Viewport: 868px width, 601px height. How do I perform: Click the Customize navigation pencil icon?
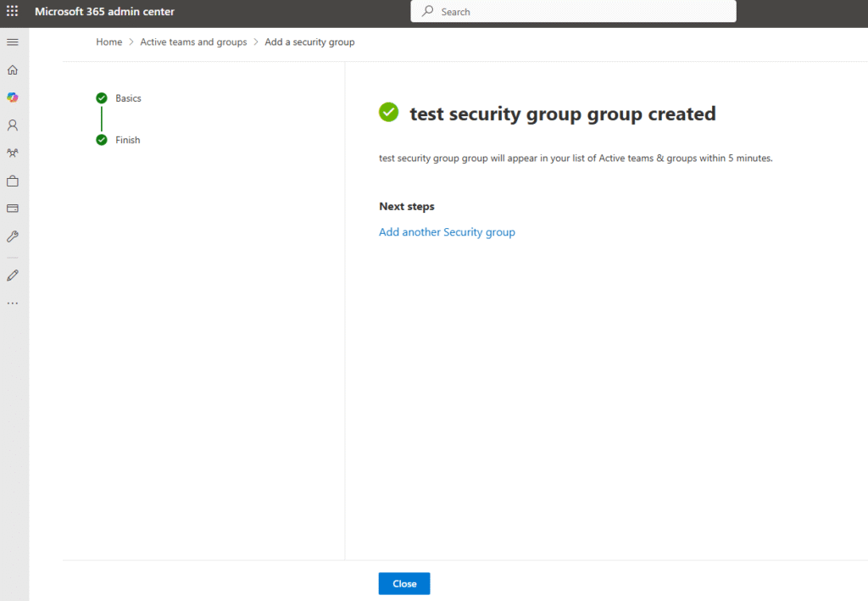[x=13, y=275]
